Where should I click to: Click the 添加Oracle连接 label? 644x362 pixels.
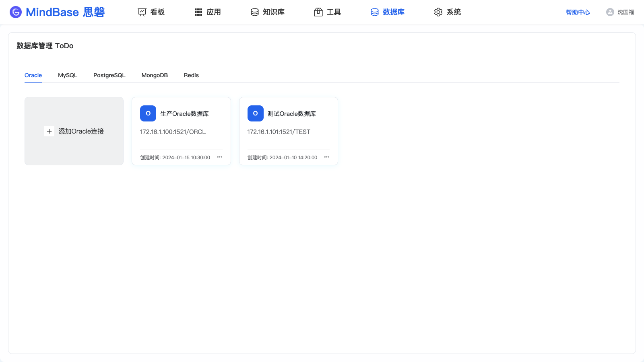pyautogui.click(x=81, y=131)
